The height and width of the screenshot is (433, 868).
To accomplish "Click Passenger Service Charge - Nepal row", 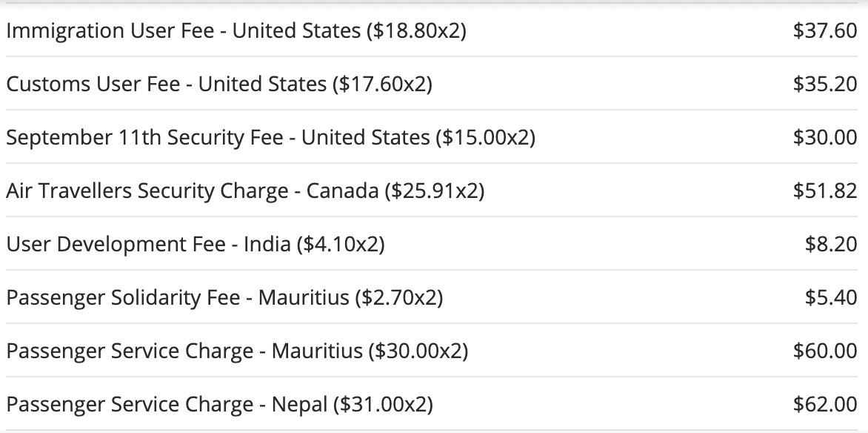I will pyautogui.click(x=219, y=405).
